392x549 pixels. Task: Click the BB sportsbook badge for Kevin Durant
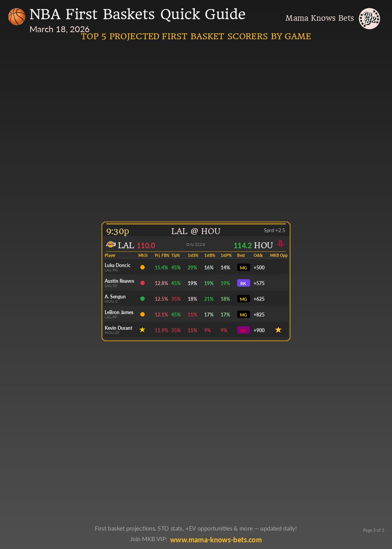coord(243,330)
